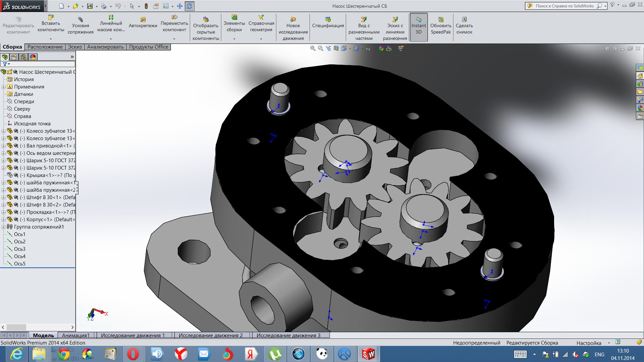Switch to the Расположение tab
This screenshot has height=362, width=644.
(45, 47)
